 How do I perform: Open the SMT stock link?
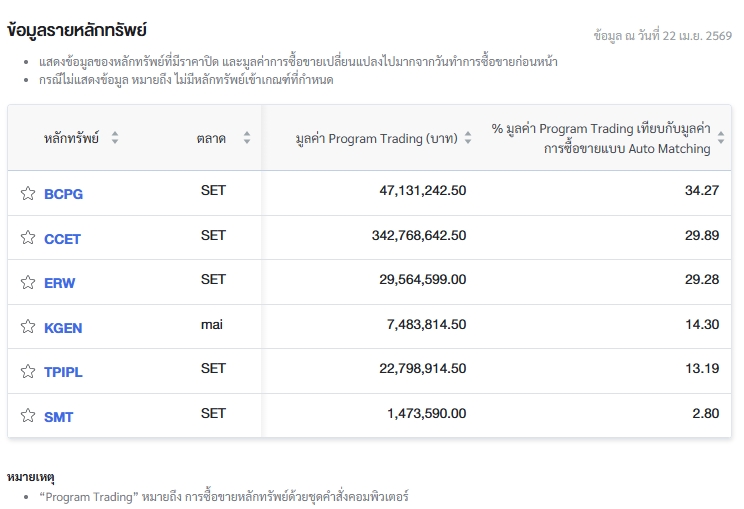click(x=58, y=417)
